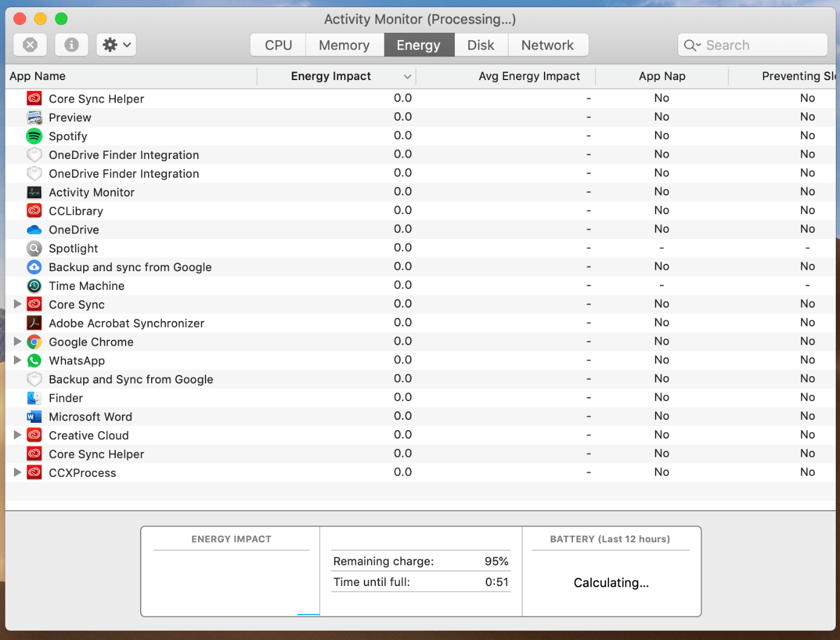Select the CCXProcess row name
840x640 pixels.
[x=82, y=473]
